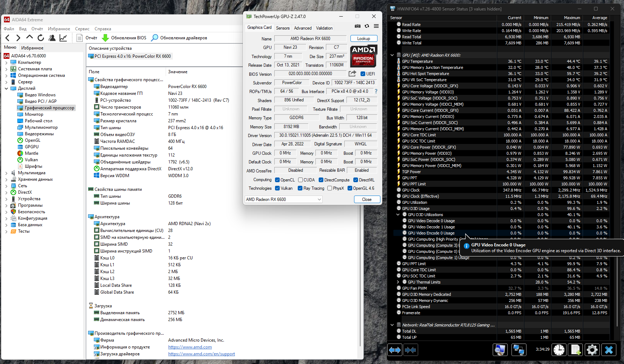
Task: Open the amd.com/en/support driver download link
Action: click(201, 354)
